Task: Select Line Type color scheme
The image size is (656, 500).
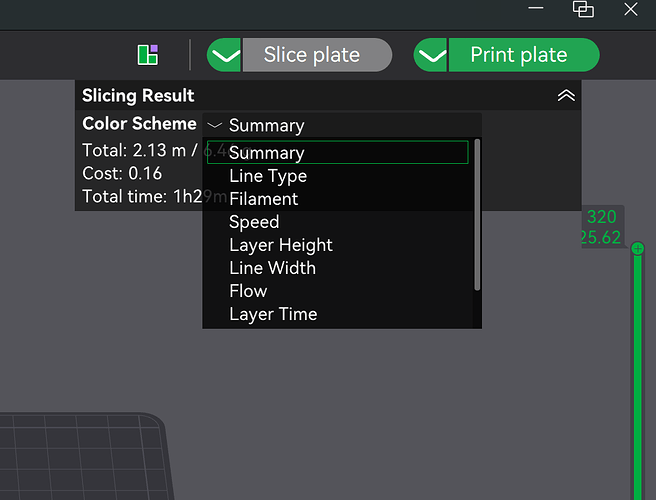Action: (x=338, y=176)
